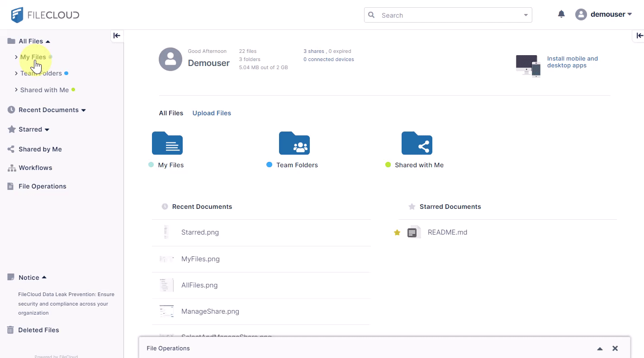Click the FileCloud logo
The image size is (644, 358).
point(45,15)
